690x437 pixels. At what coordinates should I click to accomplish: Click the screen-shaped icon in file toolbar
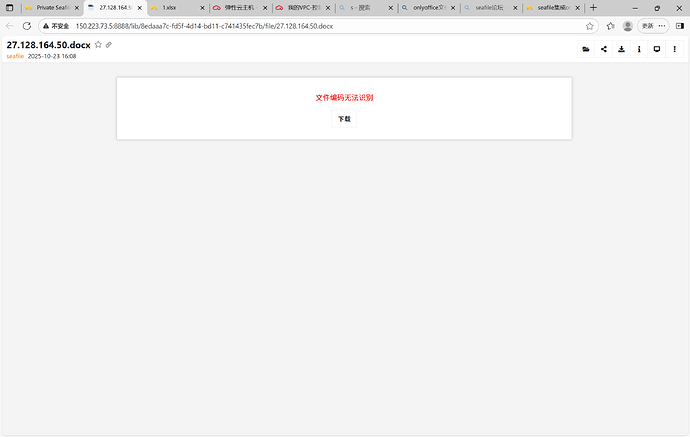click(x=657, y=49)
